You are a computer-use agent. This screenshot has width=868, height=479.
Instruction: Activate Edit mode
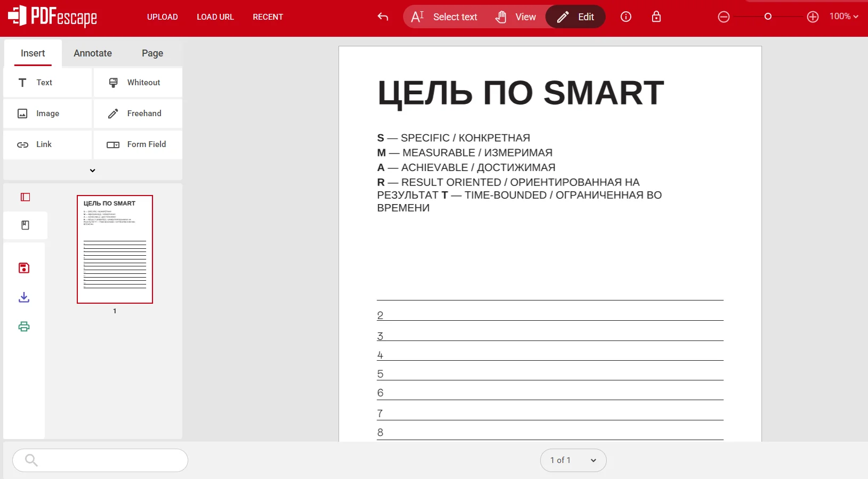(575, 17)
